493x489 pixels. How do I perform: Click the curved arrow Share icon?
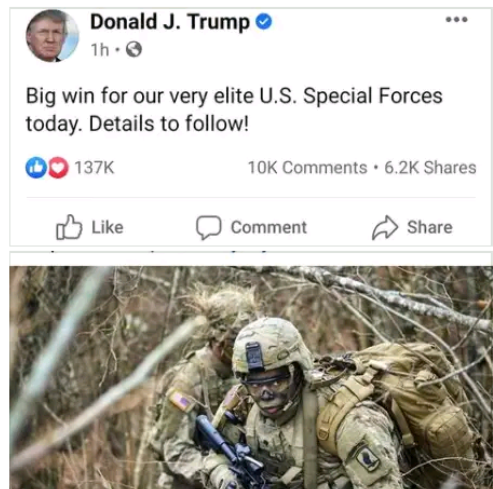(x=385, y=227)
